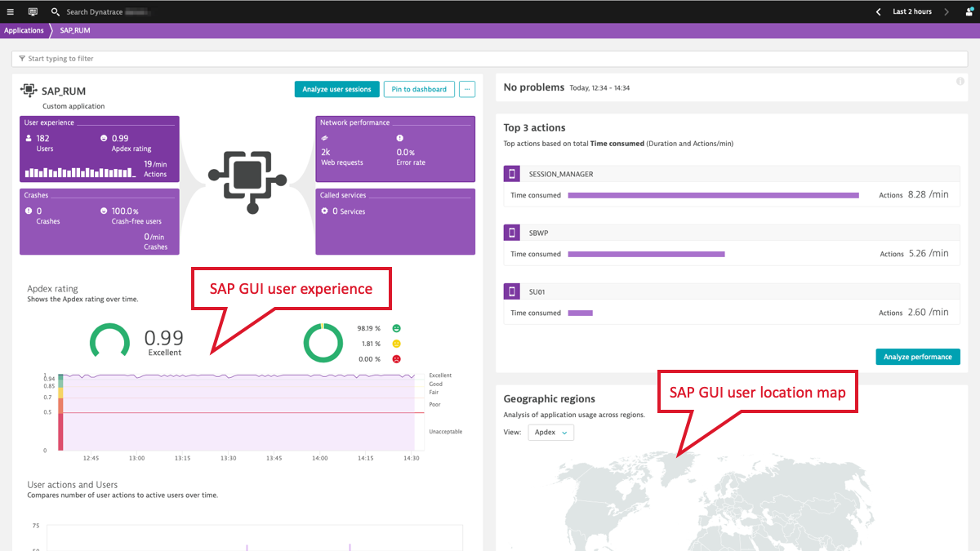Click the Web requests icon

click(x=325, y=139)
